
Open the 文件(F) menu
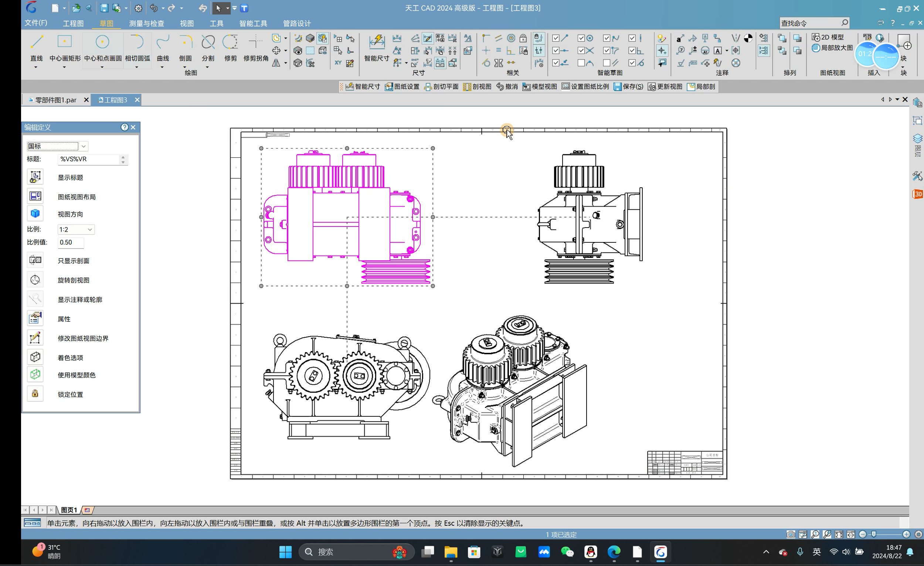36,23
